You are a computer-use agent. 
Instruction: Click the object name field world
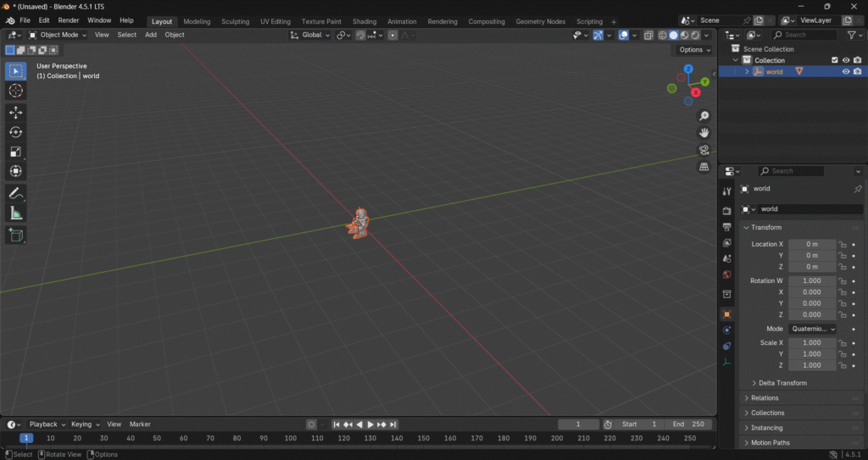tap(810, 209)
